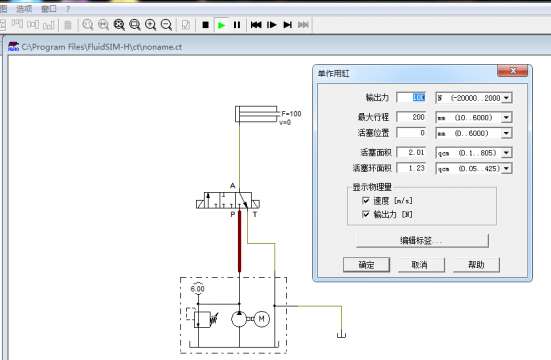
Task: Open the 编辑标签 label editor button
Action: click(x=422, y=240)
